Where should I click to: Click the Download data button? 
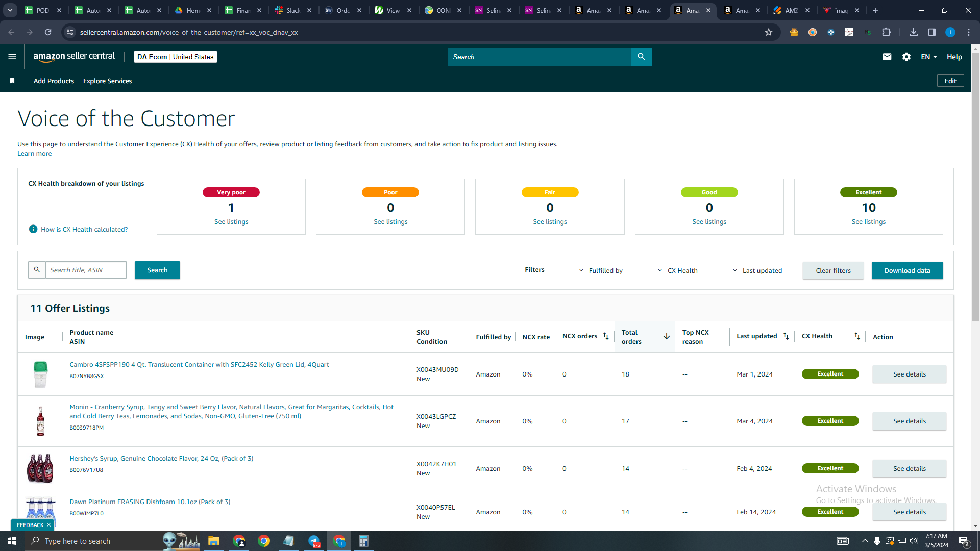pyautogui.click(x=907, y=270)
